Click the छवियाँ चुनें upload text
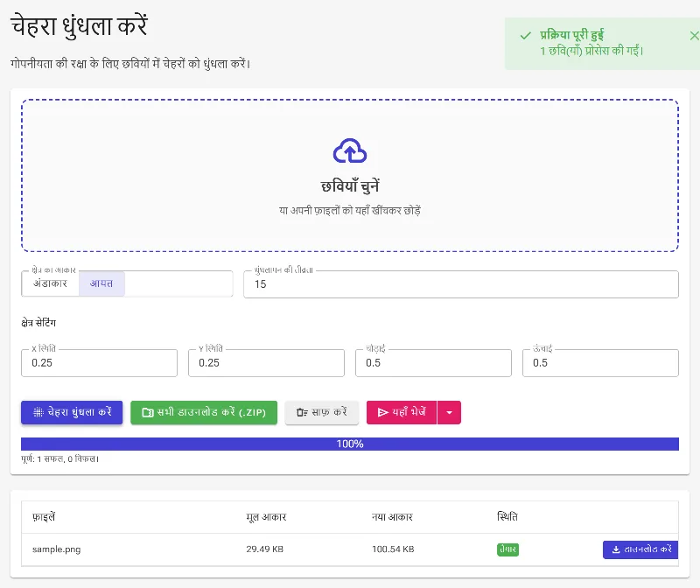The width and height of the screenshot is (700, 588). click(350, 185)
